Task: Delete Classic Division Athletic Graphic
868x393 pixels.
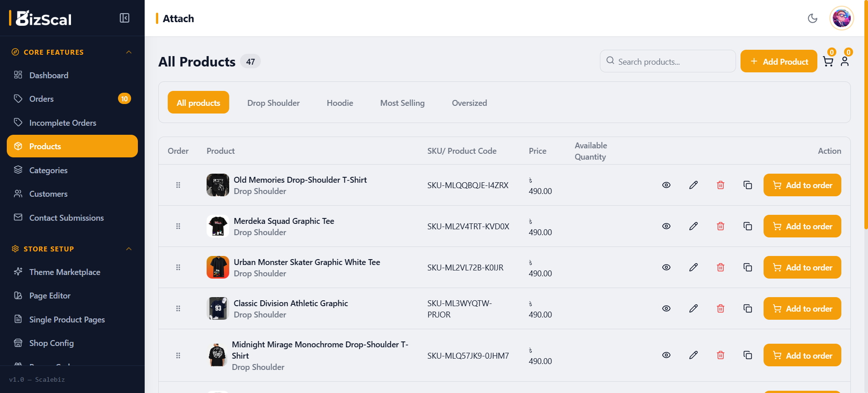Action: pyautogui.click(x=721, y=308)
